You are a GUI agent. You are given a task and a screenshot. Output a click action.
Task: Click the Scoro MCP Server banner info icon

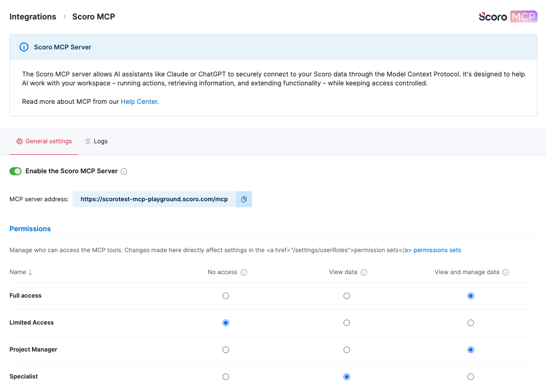coord(24,47)
